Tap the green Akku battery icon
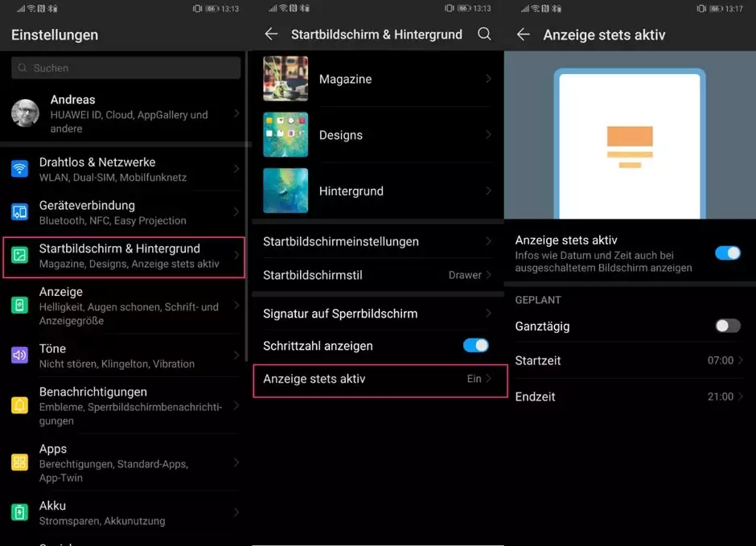756x546 pixels. [19, 512]
